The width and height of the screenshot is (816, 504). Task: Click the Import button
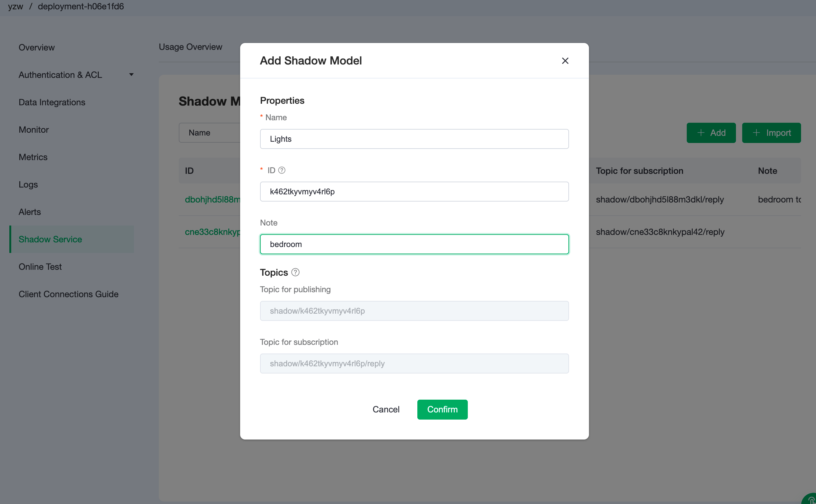(771, 133)
